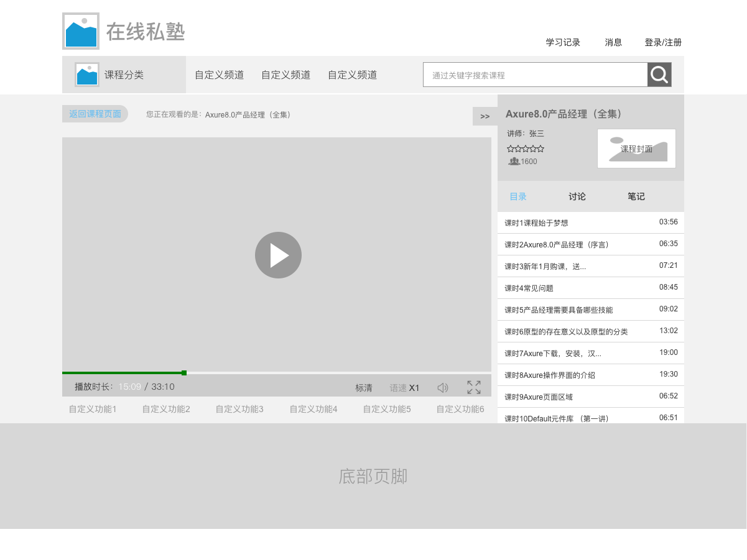Click the 在线私塾 site title text
Screen dimensions: 747x560
(x=146, y=32)
